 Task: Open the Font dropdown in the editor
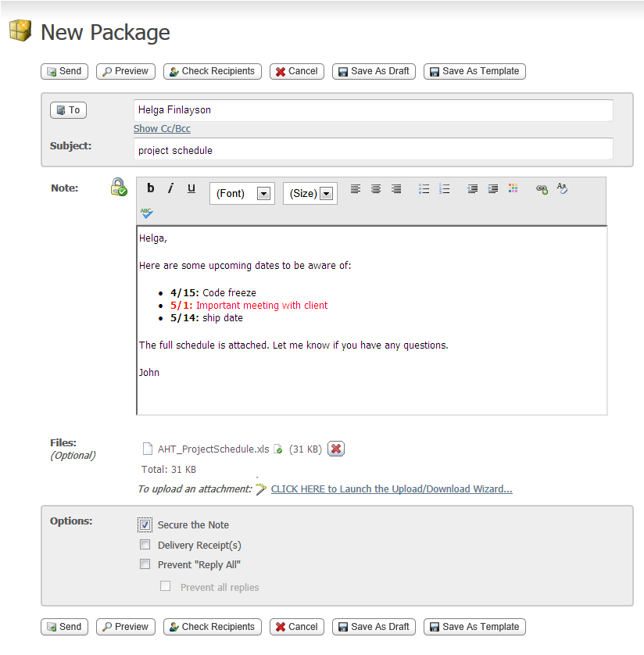(x=263, y=193)
